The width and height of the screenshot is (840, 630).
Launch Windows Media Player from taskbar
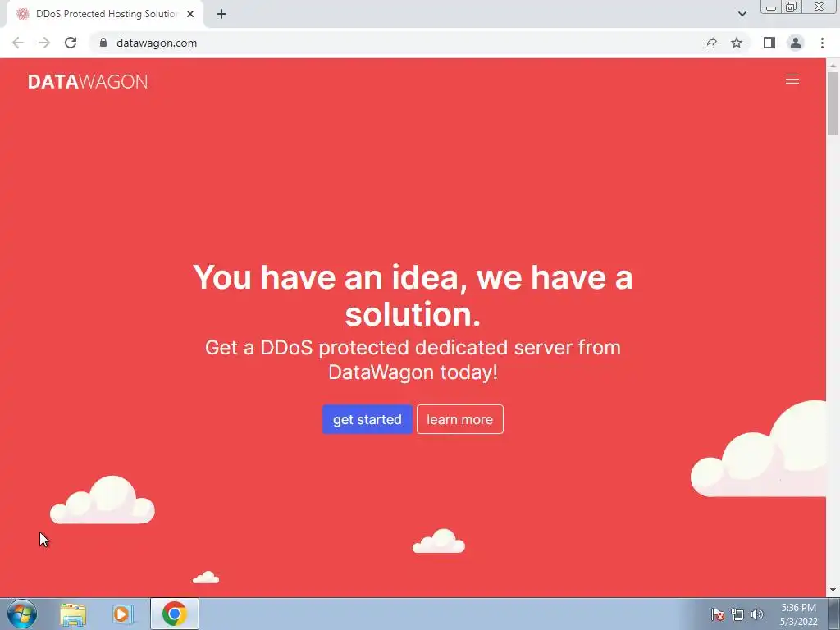(122, 614)
